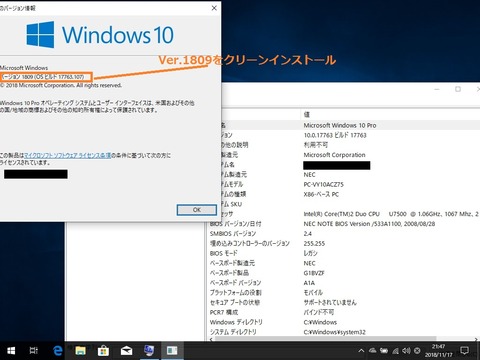Select プラットフォームの役割 row
The image size is (480, 360).
coord(236,292)
